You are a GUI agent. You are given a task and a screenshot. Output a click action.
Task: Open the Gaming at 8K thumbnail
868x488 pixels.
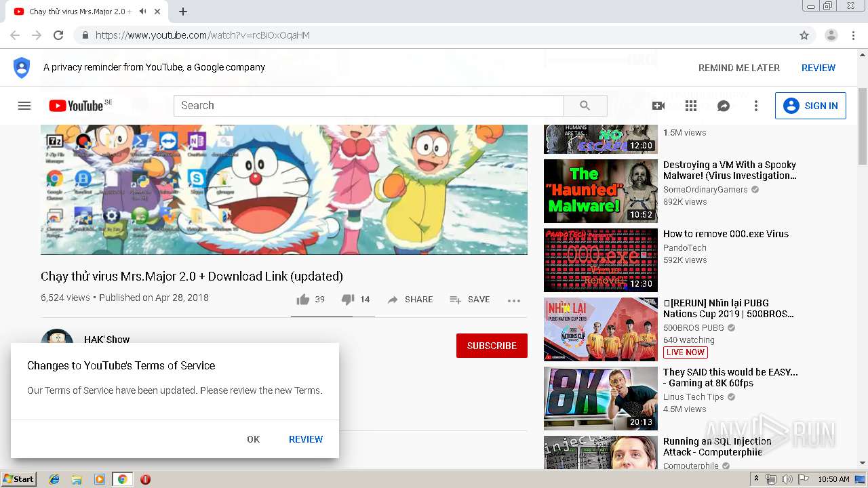(x=601, y=399)
